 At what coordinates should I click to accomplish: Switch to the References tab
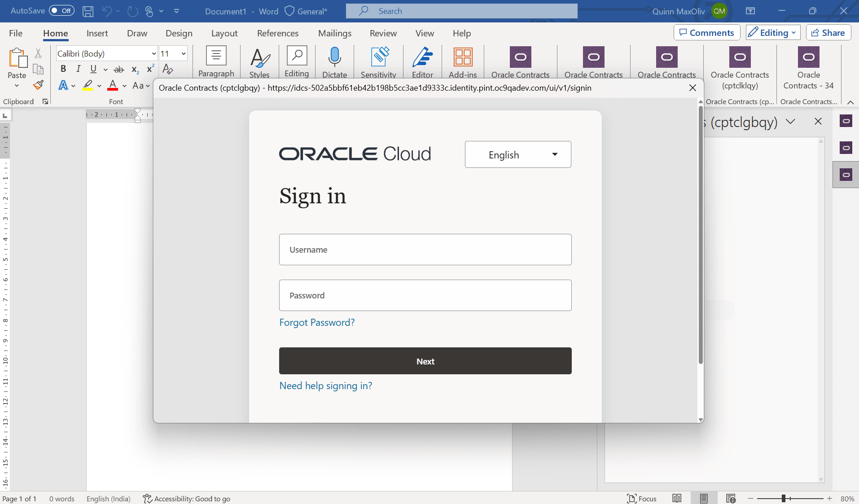coord(278,33)
